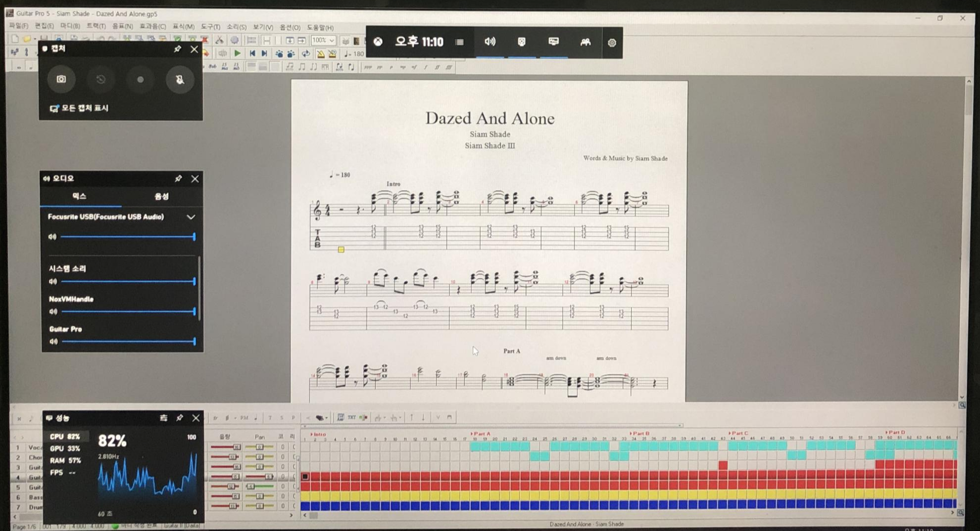This screenshot has height=531, width=980.
Task: Switch to the 믹스 tab
Action: [80, 196]
